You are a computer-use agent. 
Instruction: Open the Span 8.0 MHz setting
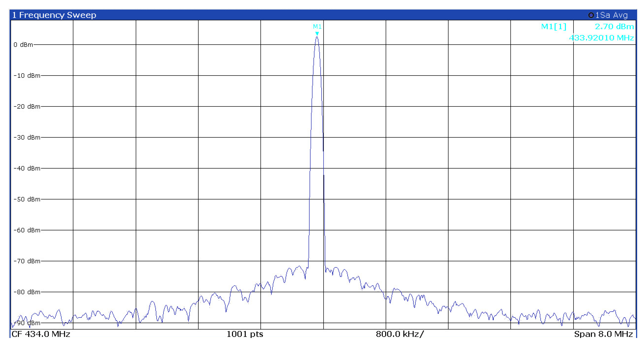pos(603,334)
